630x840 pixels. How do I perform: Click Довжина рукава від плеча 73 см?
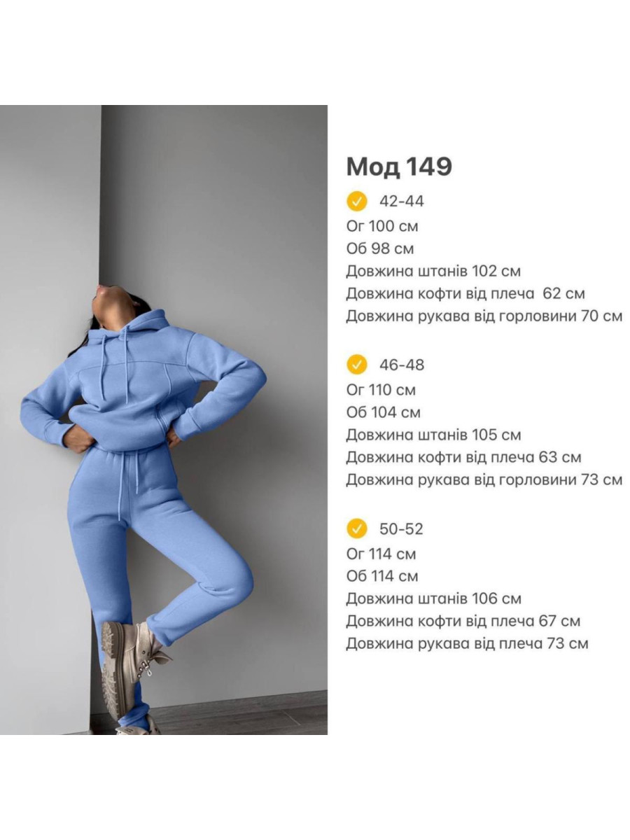468,644
